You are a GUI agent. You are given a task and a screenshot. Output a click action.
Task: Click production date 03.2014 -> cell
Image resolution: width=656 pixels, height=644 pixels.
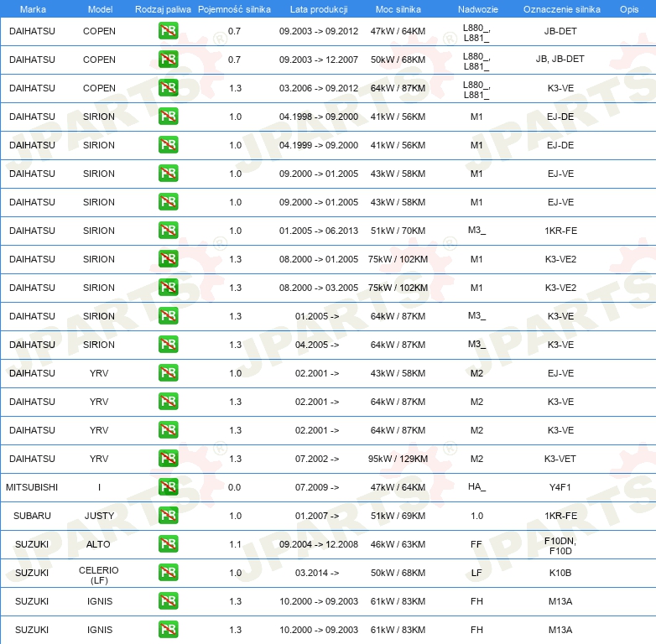317,573
